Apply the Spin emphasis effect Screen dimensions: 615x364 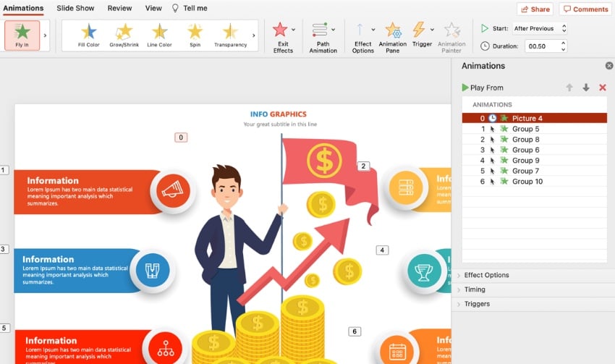tap(195, 35)
